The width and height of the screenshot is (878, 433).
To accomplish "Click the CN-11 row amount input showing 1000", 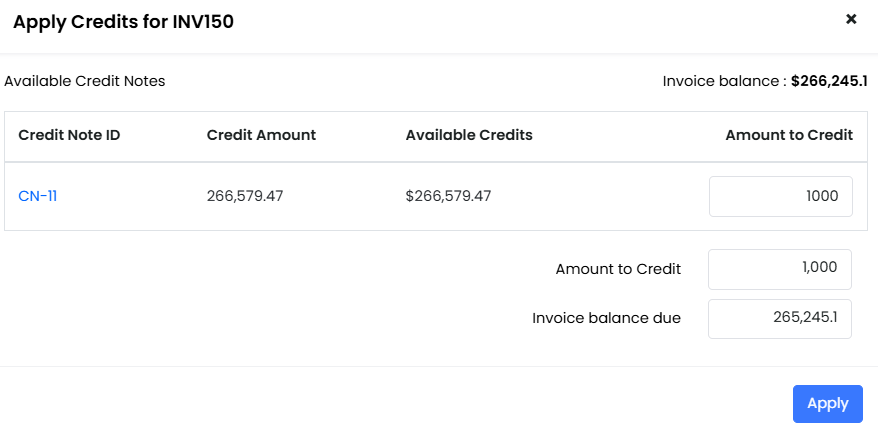I will [x=780, y=196].
